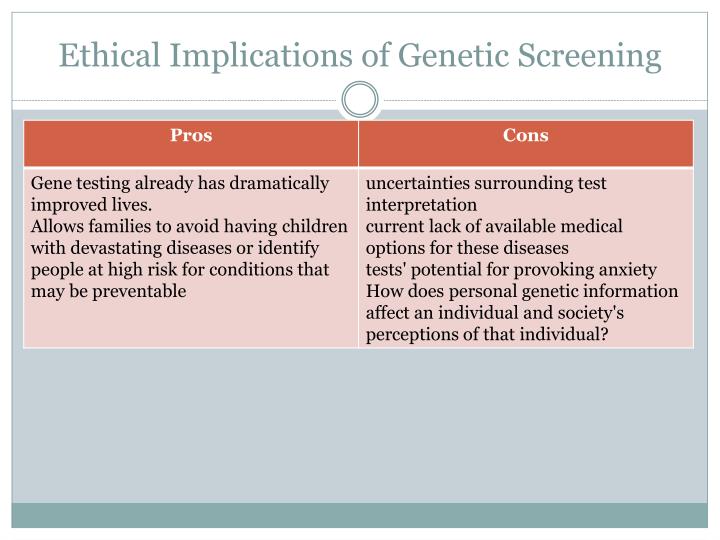Click 'with devastating diseases or identify' line
Viewport: 720px width, 540px height.
pos(174,248)
